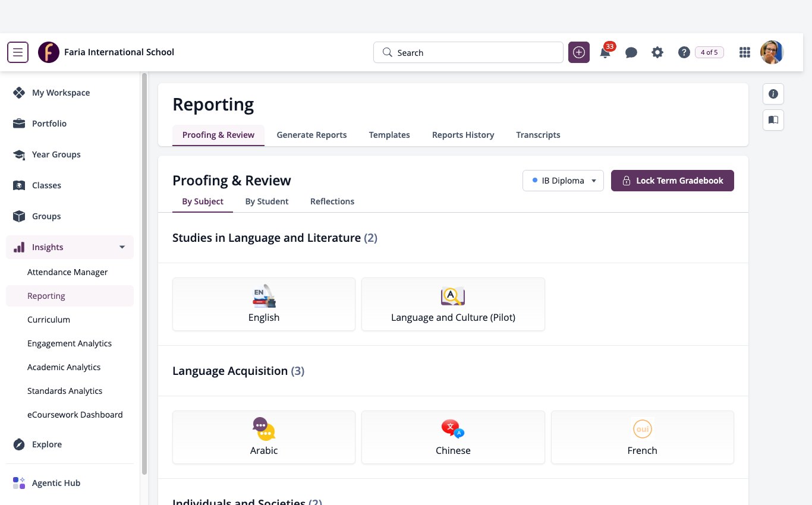The width and height of the screenshot is (812, 505).
Task: Click the info icon on right panel
Action: point(773,94)
